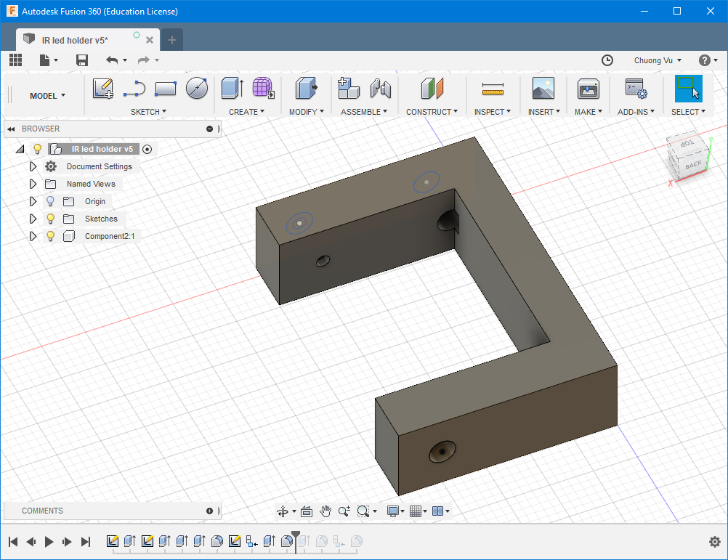Open the job status clock icon
Image resolution: width=728 pixels, height=560 pixels.
point(607,60)
